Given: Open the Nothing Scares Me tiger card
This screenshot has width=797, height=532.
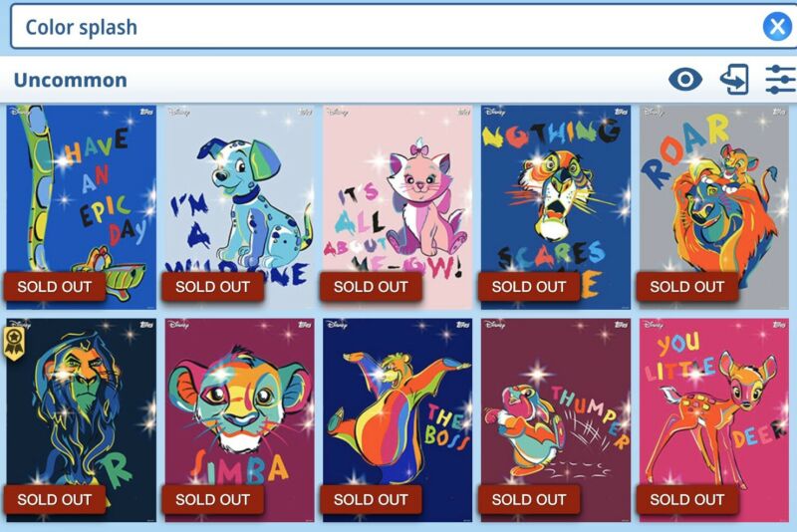Looking at the screenshot, I should (x=556, y=207).
